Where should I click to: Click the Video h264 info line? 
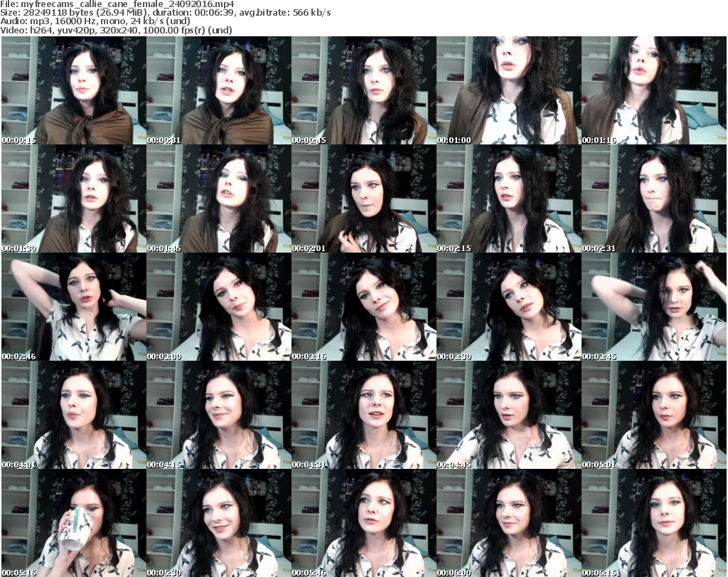[x=116, y=30]
